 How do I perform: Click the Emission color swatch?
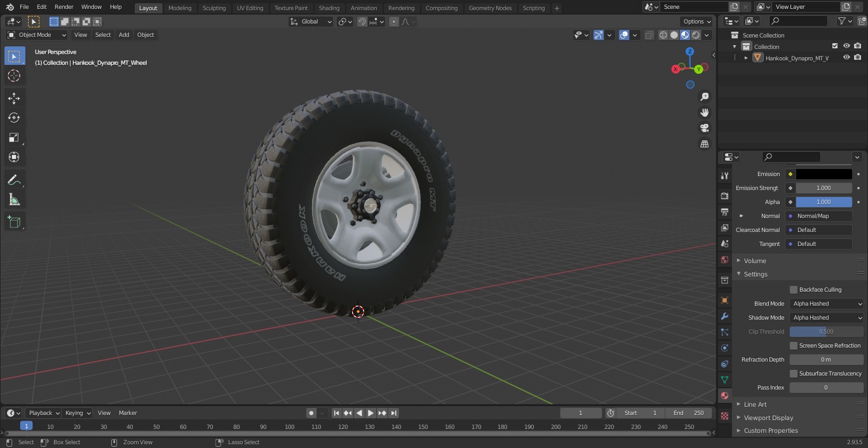point(824,174)
